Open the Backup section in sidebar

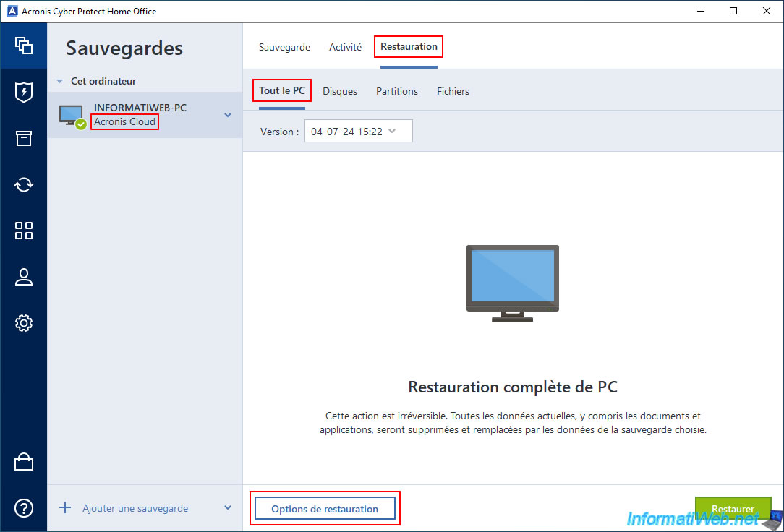coord(23,46)
